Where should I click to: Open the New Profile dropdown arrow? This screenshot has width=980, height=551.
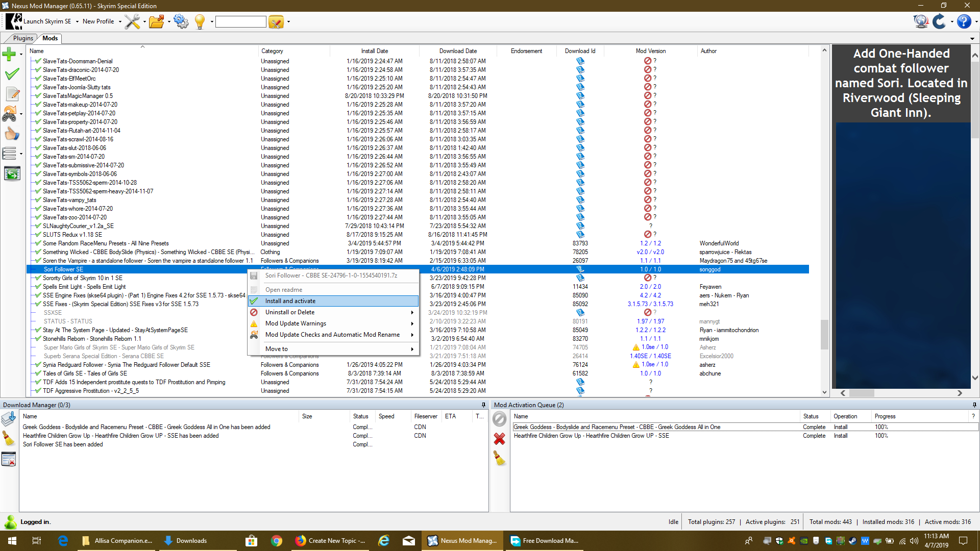click(x=120, y=22)
